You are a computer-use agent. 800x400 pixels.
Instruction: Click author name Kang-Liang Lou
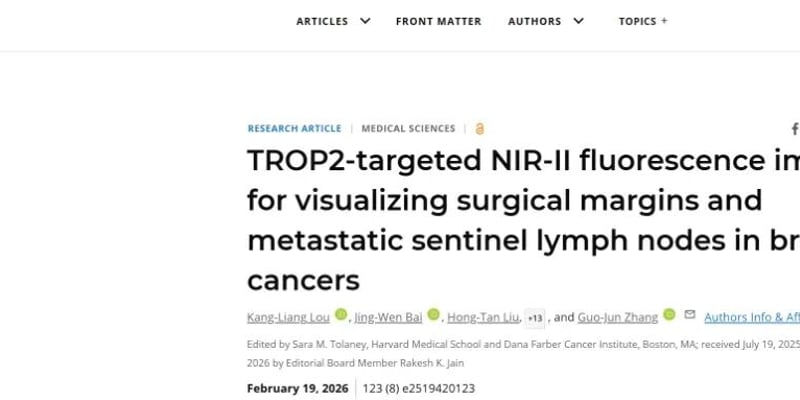click(x=288, y=317)
